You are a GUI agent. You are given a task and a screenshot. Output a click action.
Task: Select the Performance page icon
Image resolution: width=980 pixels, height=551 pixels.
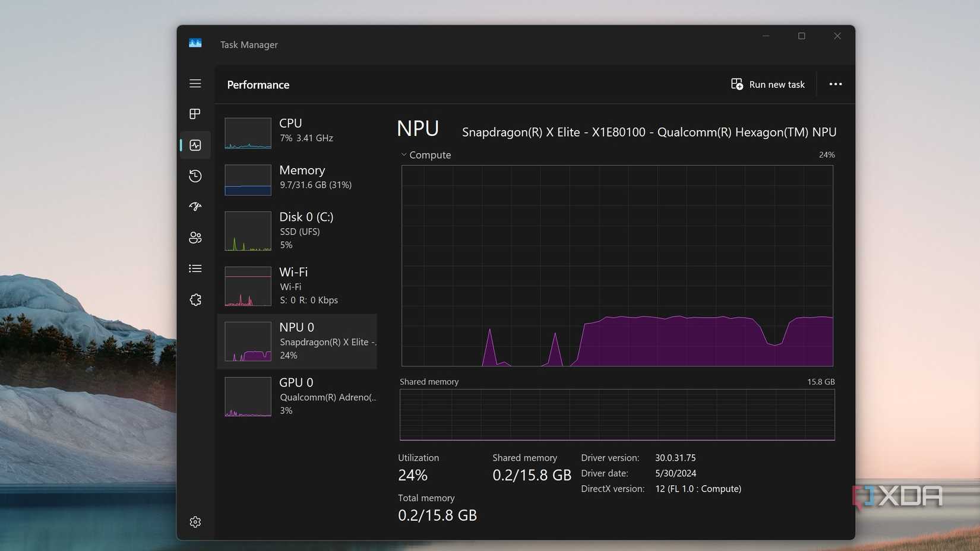point(195,145)
